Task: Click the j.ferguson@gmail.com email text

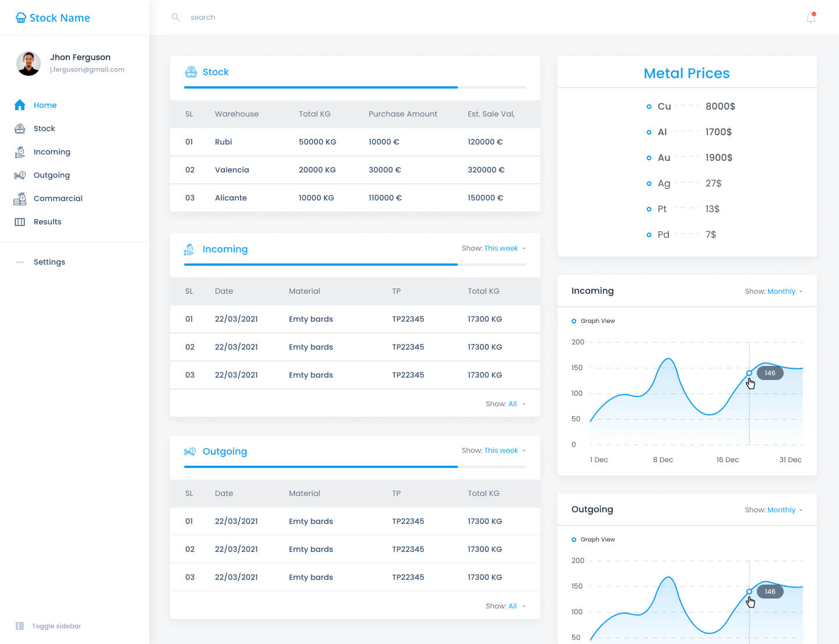Action: coord(87,69)
